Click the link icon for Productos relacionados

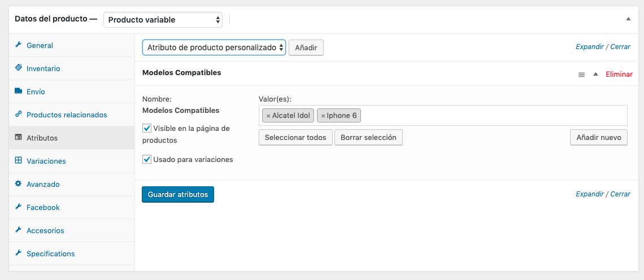coord(18,114)
